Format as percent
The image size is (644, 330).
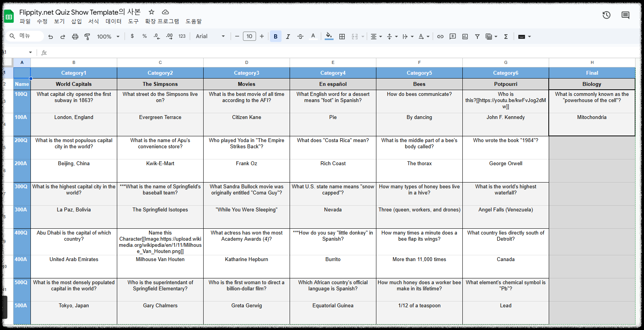pyautogui.click(x=145, y=36)
